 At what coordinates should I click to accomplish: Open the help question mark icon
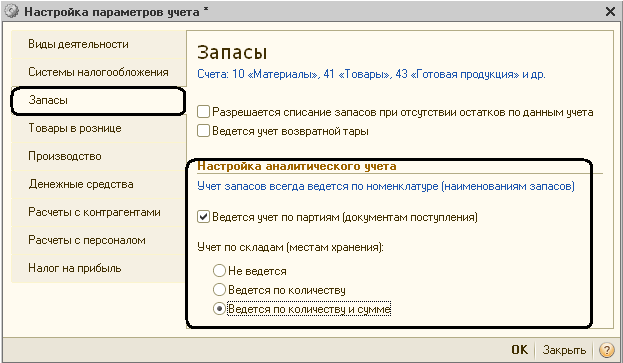point(607,350)
